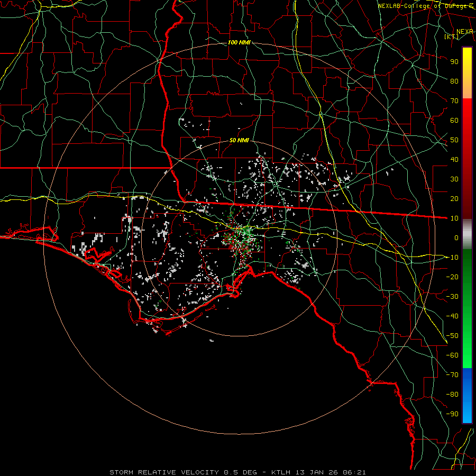Click the 40 value on velocity scale
This screenshot has width=476, height=476.
(x=454, y=159)
